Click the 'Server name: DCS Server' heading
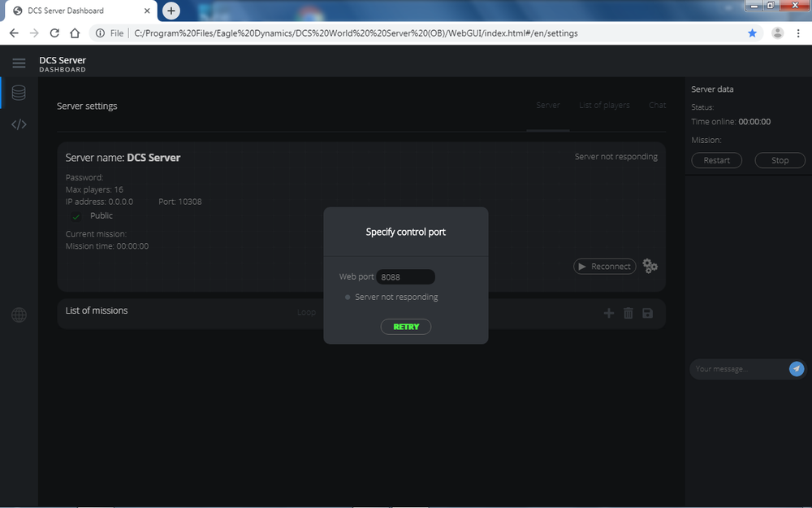This screenshot has height=508, width=812. (123, 158)
